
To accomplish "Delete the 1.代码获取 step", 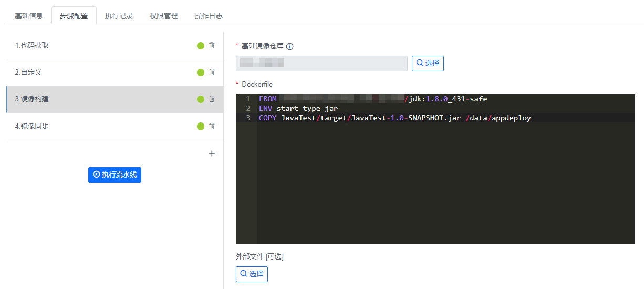I will tap(212, 45).
